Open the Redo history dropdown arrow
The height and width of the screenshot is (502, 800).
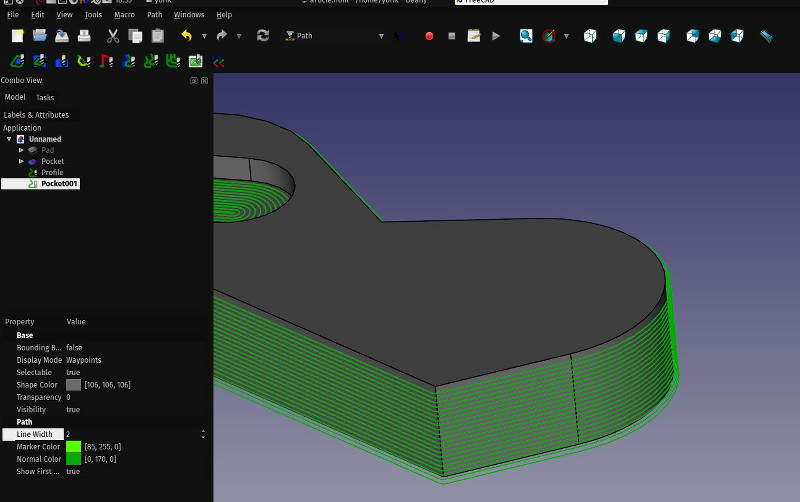coord(239,36)
